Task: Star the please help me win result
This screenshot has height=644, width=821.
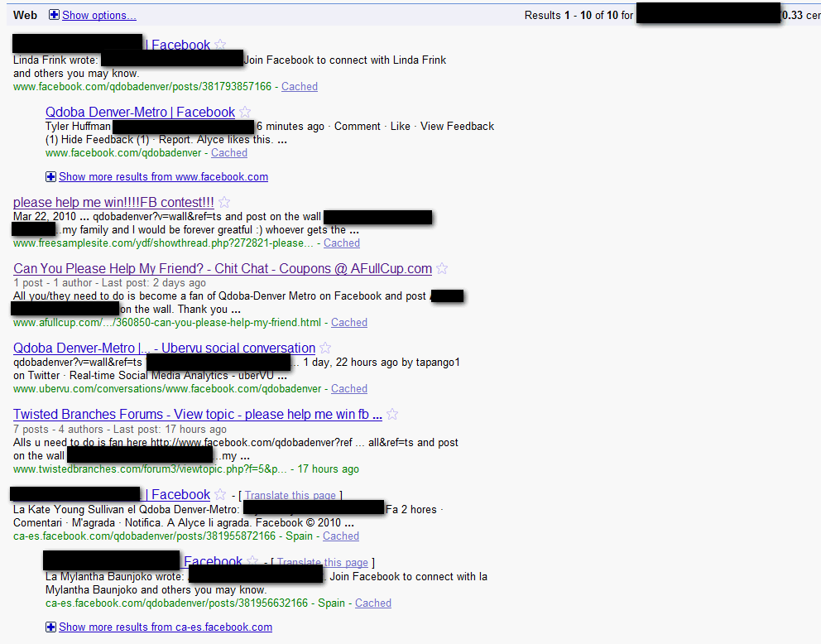Action: tap(224, 202)
